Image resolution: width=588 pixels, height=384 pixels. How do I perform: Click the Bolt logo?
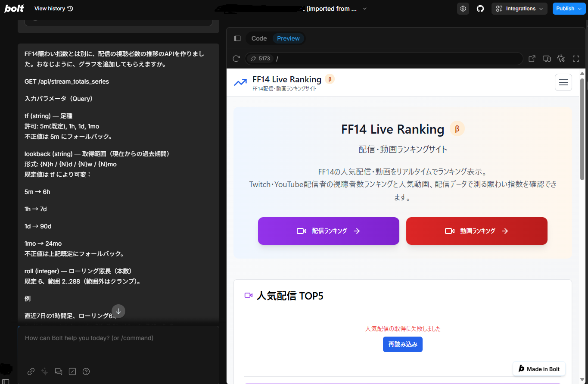coord(14,9)
